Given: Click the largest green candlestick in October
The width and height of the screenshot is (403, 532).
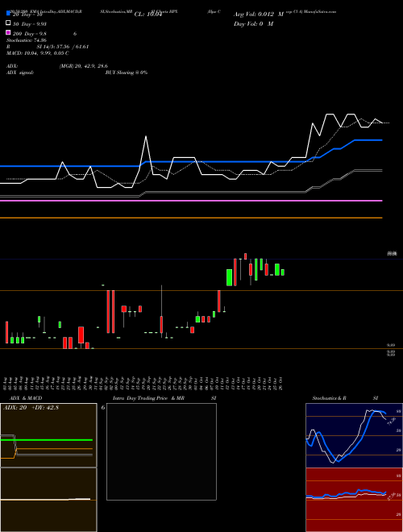Looking at the screenshot, I should pos(230,277).
